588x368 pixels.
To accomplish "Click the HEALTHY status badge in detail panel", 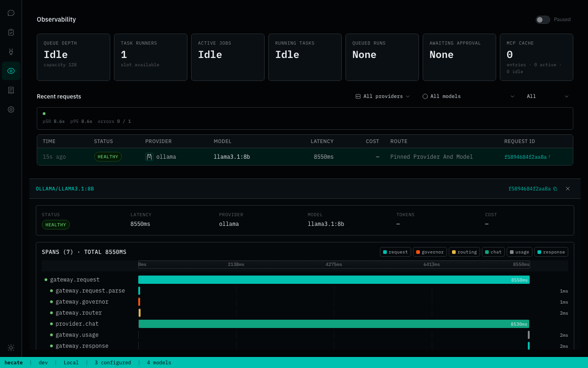I will (56, 225).
